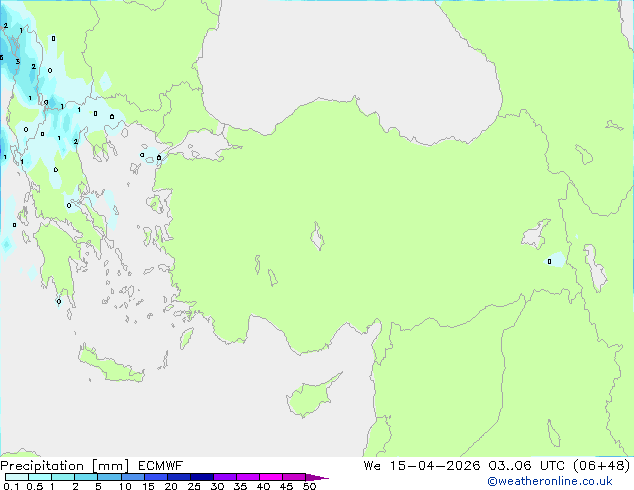634x490 pixels.
Task: Click the '0.1' legend scale label
Action: (11, 486)
